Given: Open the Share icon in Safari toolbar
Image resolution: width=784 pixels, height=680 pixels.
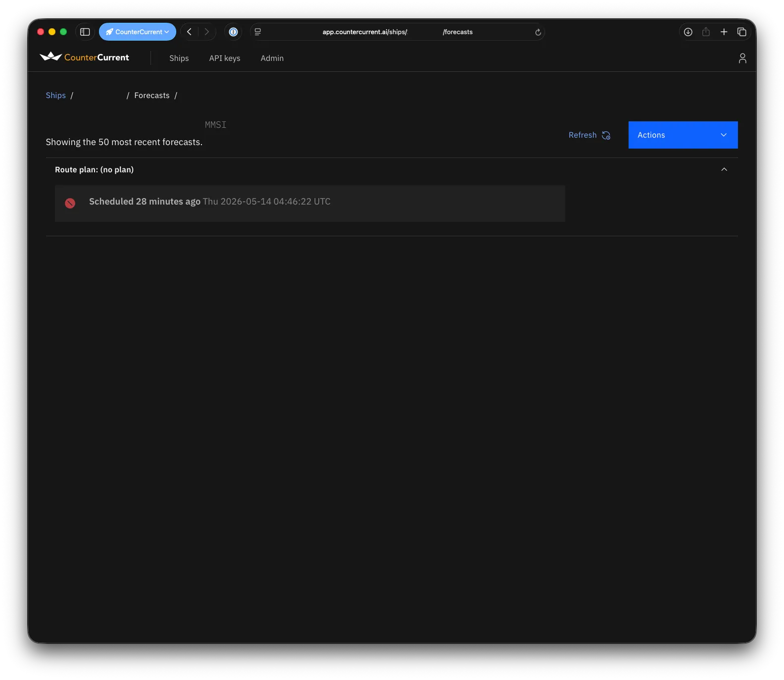Looking at the screenshot, I should click(x=706, y=32).
